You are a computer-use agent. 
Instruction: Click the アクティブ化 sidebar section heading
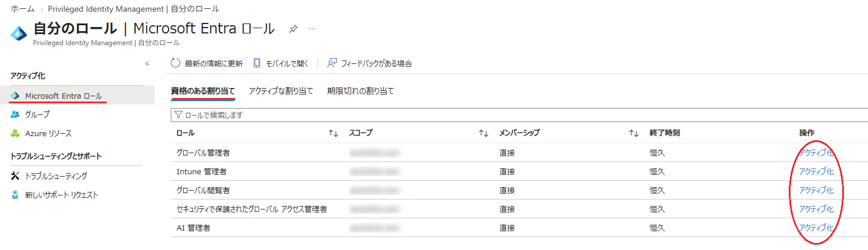pyautogui.click(x=28, y=76)
